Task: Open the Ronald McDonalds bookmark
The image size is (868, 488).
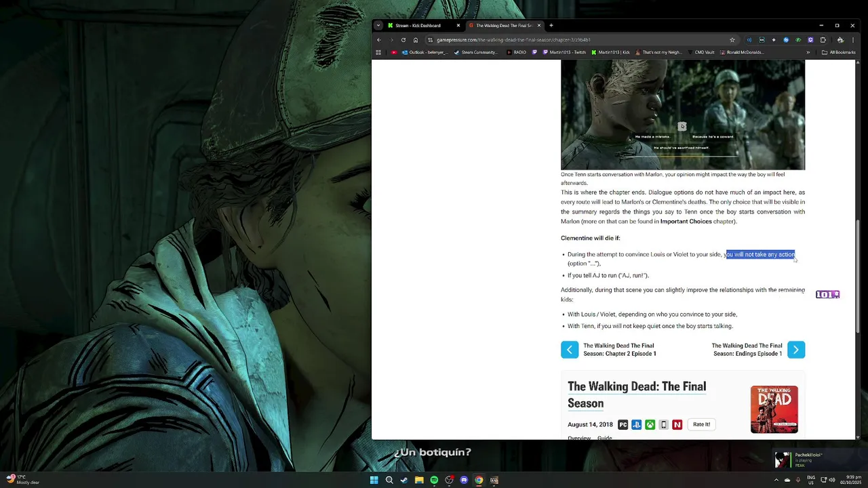Action: point(742,52)
